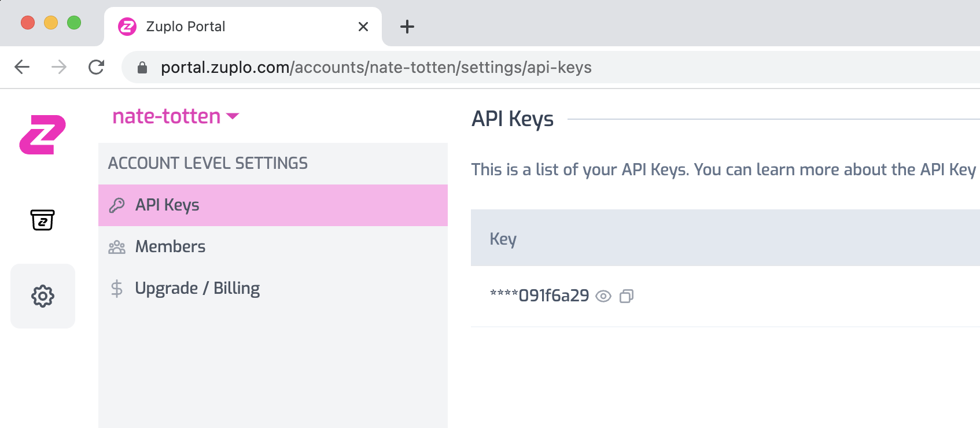Click the masked key text ****091f6a29

(x=539, y=296)
